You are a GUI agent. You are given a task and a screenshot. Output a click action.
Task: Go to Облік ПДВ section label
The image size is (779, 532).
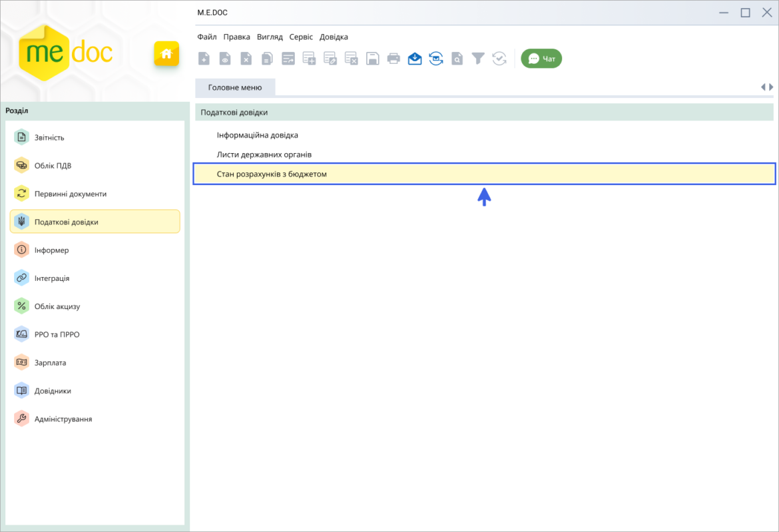[53, 166]
